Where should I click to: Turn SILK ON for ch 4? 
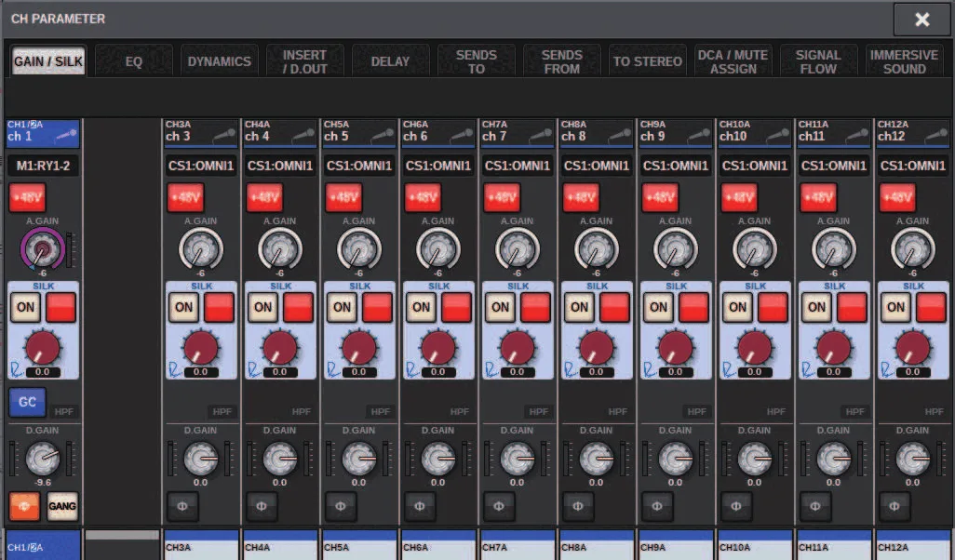click(263, 307)
